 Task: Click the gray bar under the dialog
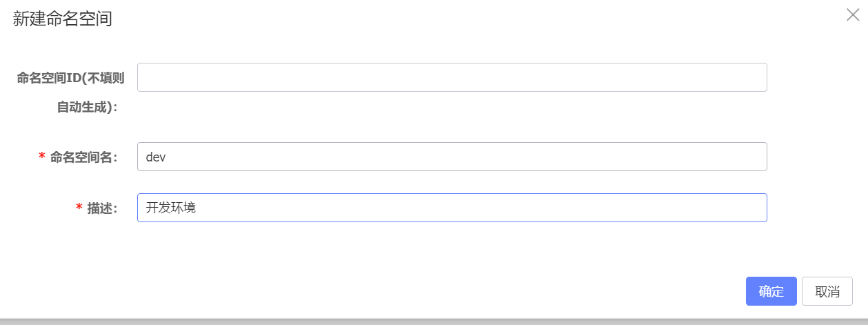[434, 322]
